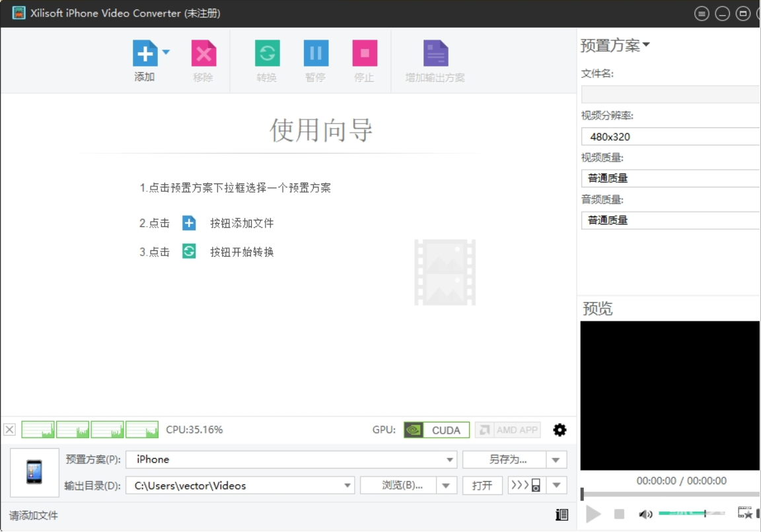
Task: Close the CPU usage bar with X
Action: tap(10, 430)
